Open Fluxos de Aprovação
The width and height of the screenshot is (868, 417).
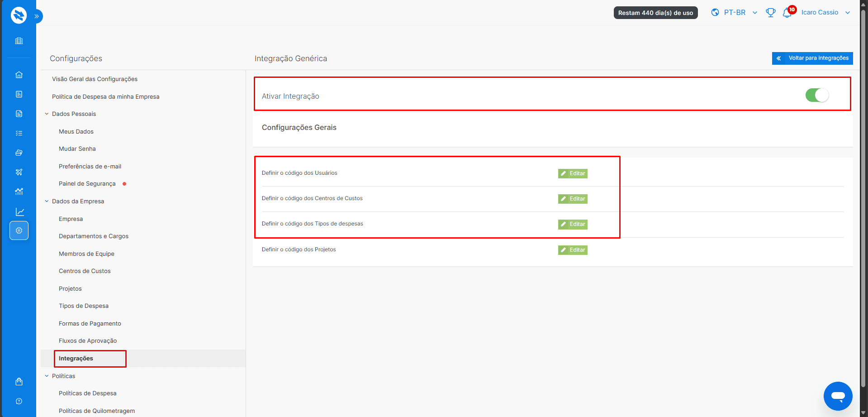tap(88, 340)
